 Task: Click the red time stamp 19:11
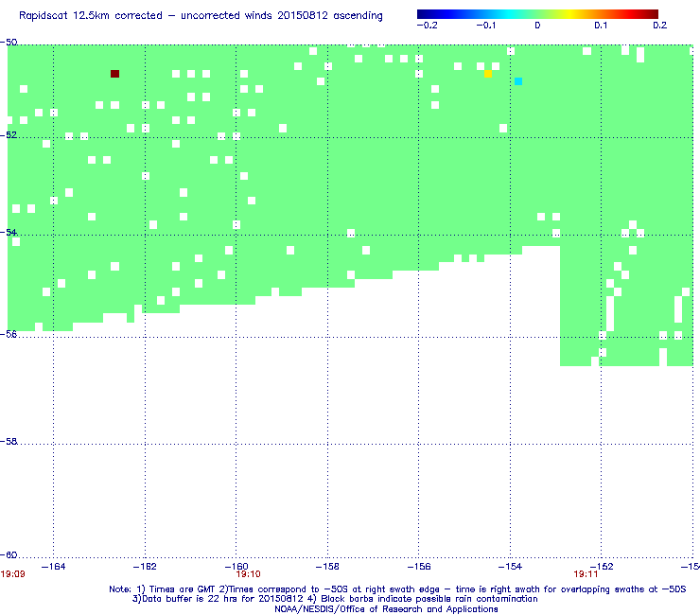click(586, 574)
